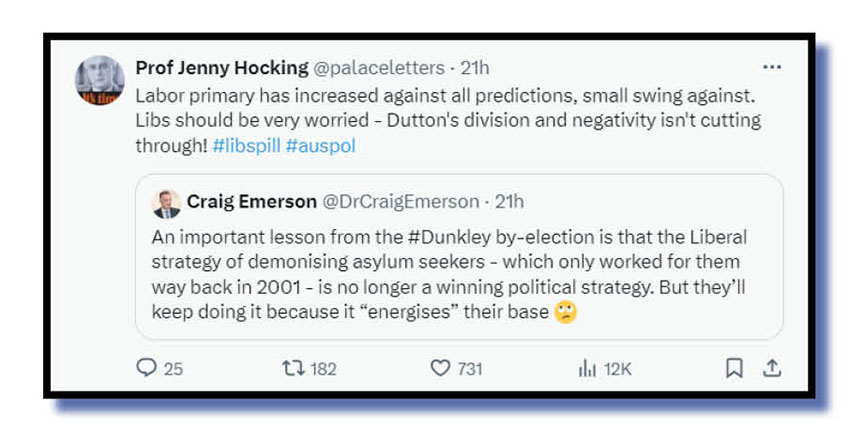Open the three-dot more options menu
The width and height of the screenshot is (850, 445).
[x=771, y=68]
